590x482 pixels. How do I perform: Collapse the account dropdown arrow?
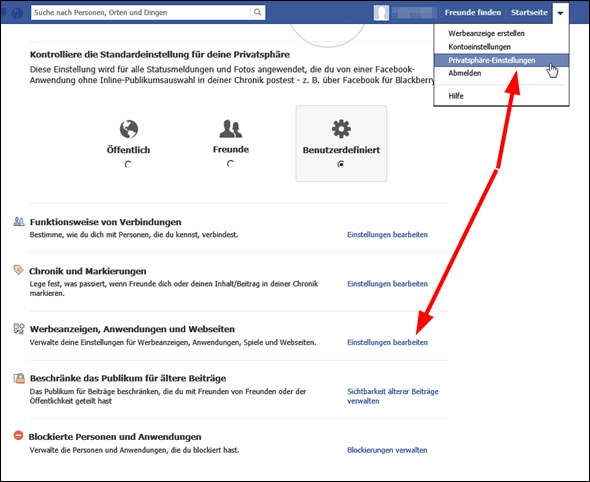pyautogui.click(x=560, y=13)
